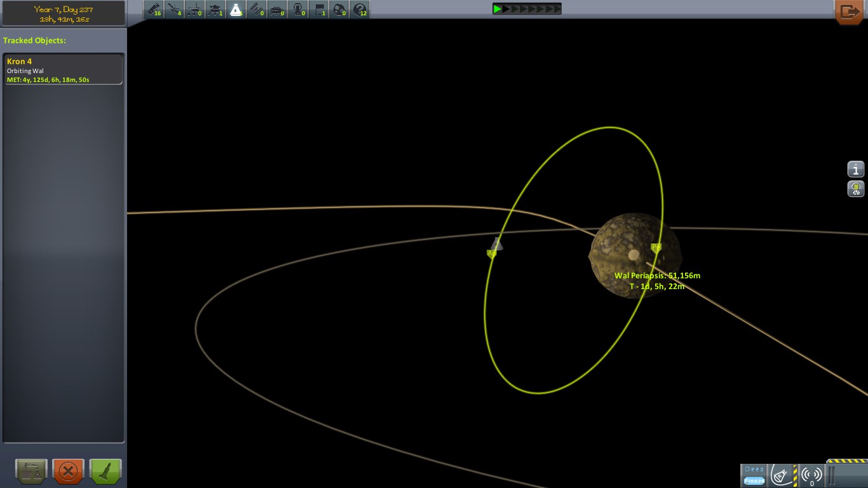This screenshot has width=868, height=488.
Task: Click the Tracked Objects: header
Action: coord(34,41)
